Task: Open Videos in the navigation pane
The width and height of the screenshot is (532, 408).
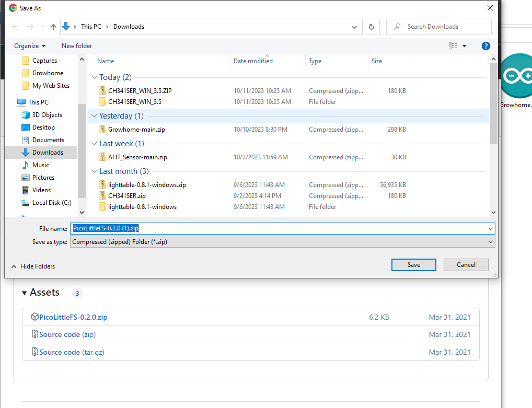Action: [36, 190]
